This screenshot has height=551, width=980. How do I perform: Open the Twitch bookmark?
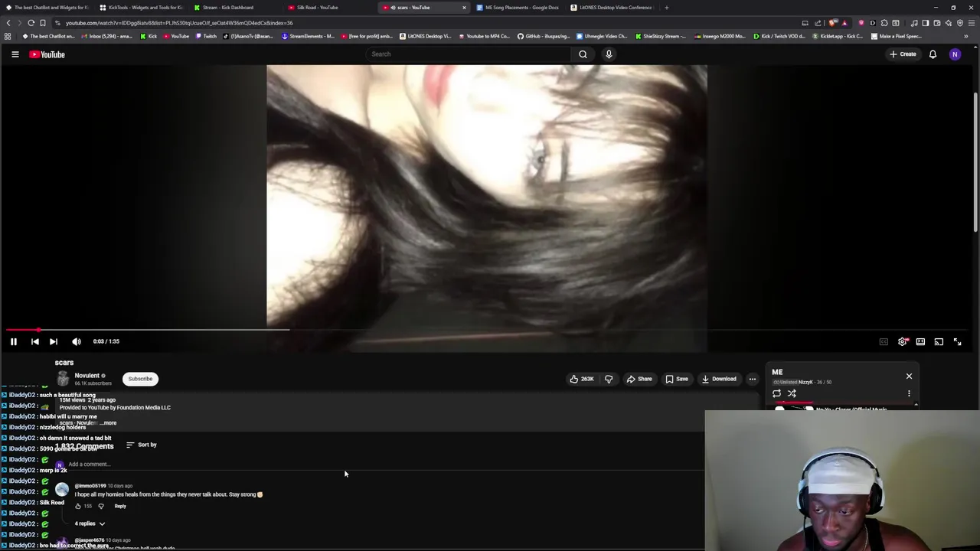(x=206, y=36)
